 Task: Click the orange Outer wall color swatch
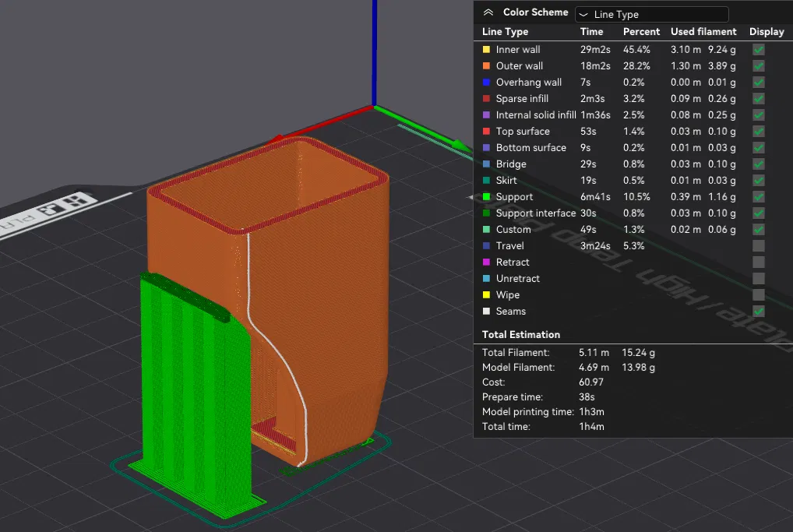click(x=487, y=65)
